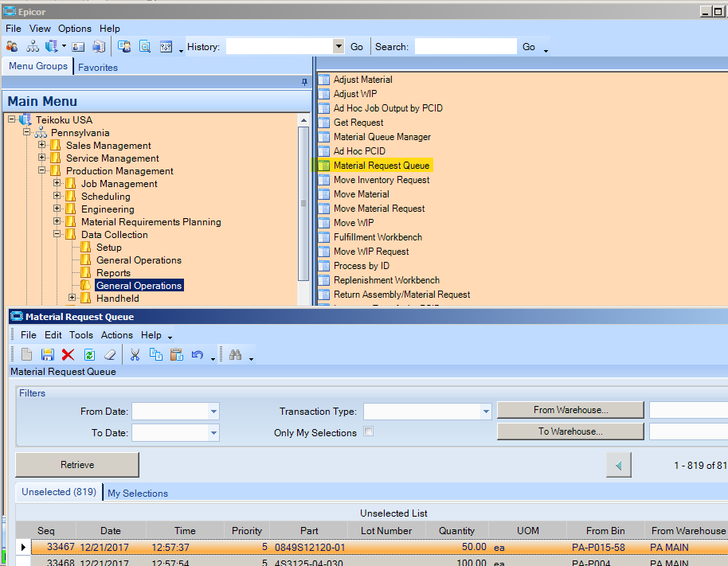This screenshot has height=566, width=728.
Task: Expand the Material Requirements Planning folder
Action: point(57,221)
